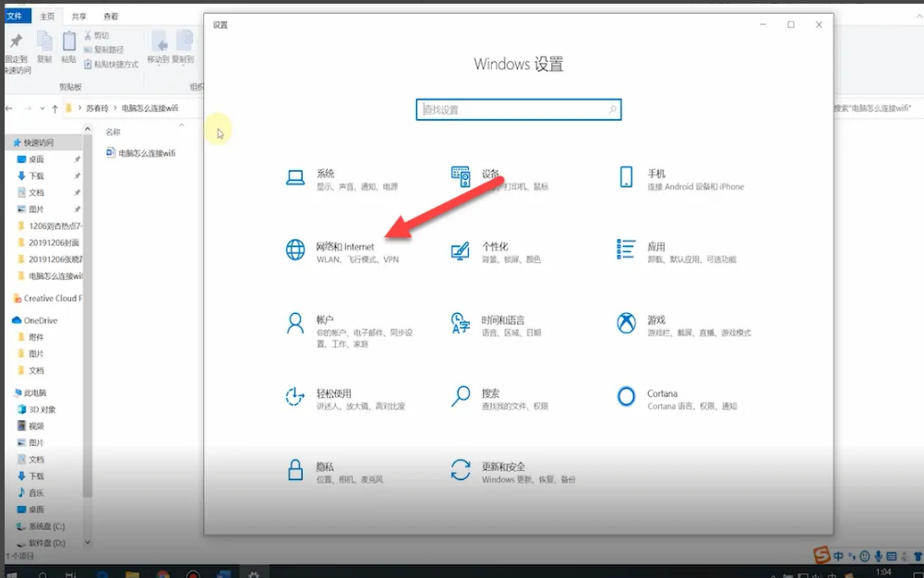
Task: Click the 粘贴 paste button in ribbon
Action: [x=68, y=47]
